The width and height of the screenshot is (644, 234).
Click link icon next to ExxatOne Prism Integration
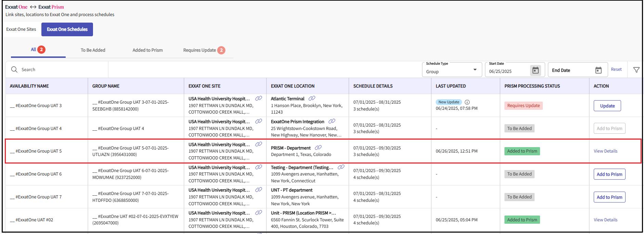(x=332, y=121)
